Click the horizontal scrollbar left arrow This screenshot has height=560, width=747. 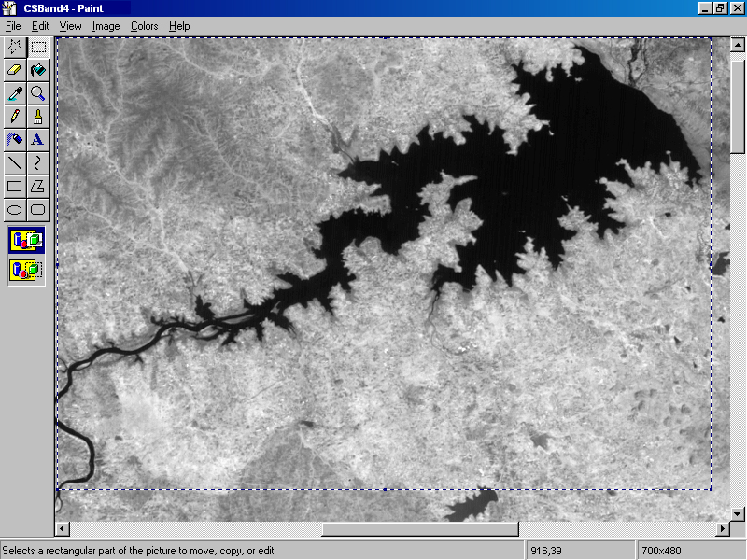63,528
